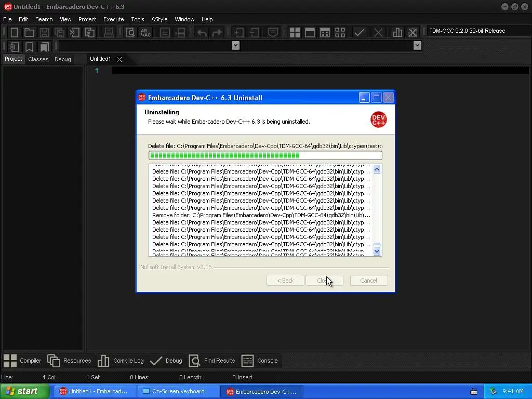Image resolution: width=532 pixels, height=399 pixels.
Task: Click the uninstall log scroll-up arrow
Action: pyautogui.click(x=377, y=169)
